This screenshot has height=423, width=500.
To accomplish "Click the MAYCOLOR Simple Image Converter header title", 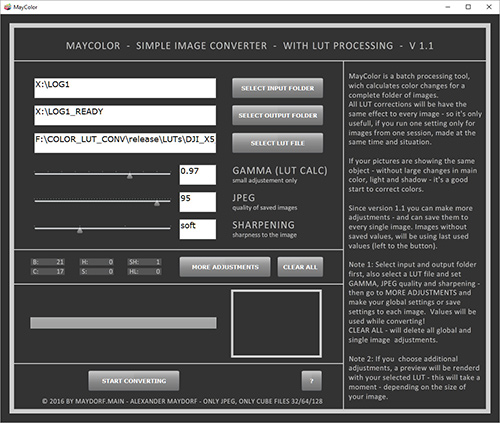I will [250, 46].
